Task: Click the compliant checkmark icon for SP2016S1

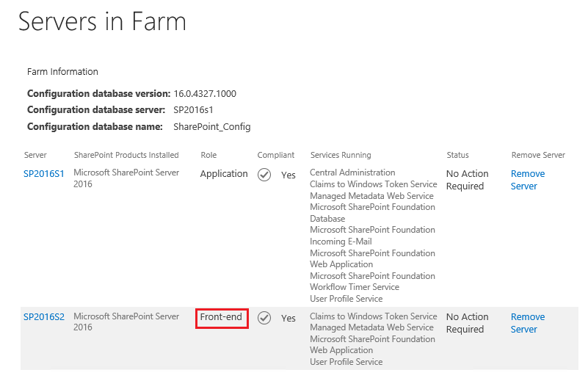Action: click(x=264, y=175)
